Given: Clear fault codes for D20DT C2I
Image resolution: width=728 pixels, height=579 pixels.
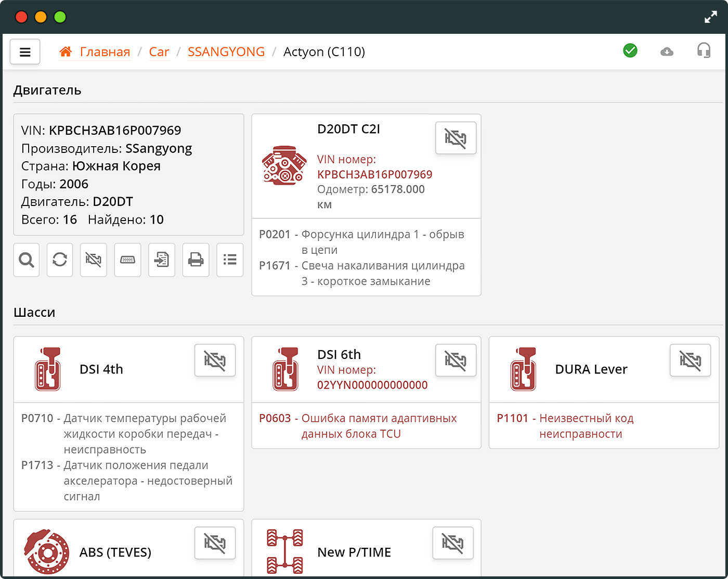Looking at the screenshot, I should (456, 138).
